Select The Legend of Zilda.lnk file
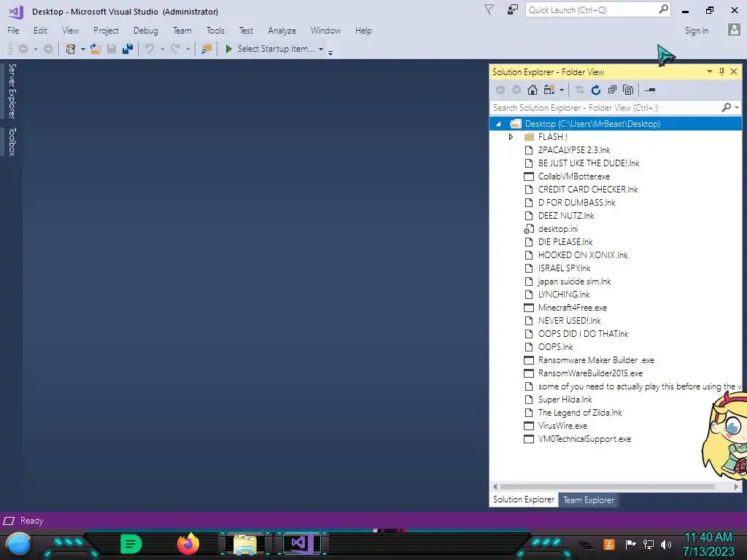This screenshot has width=747, height=560. click(580, 413)
